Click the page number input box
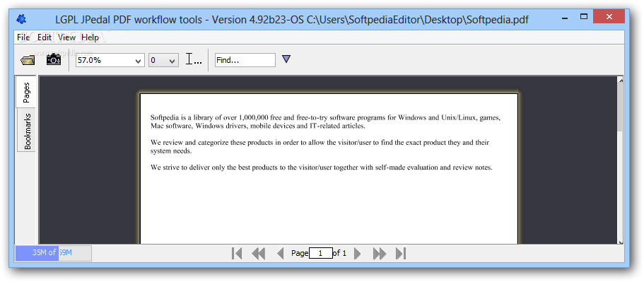 click(x=321, y=253)
